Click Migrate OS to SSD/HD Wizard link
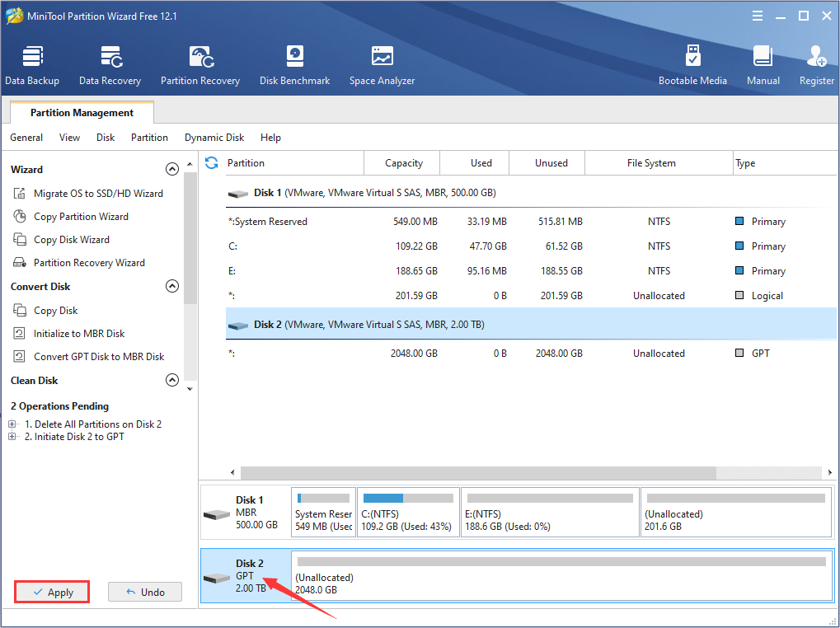 point(99,194)
